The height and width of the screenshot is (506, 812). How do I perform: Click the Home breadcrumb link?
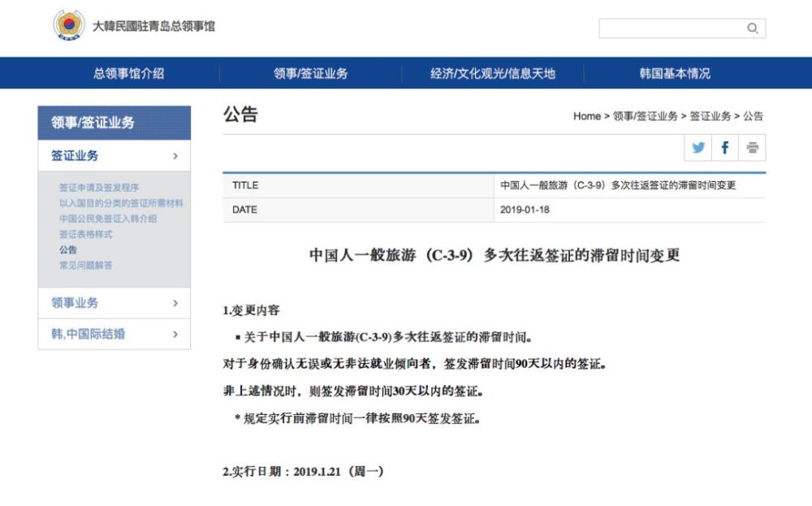587,116
